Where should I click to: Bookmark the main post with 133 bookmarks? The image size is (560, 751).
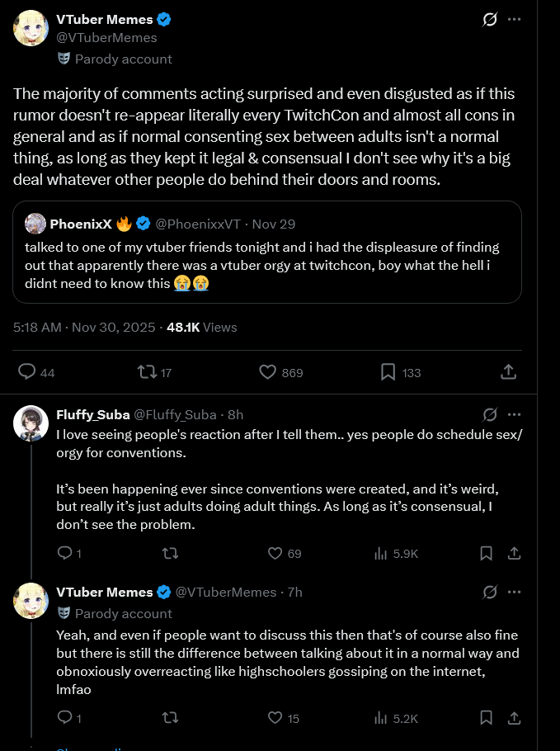(388, 372)
